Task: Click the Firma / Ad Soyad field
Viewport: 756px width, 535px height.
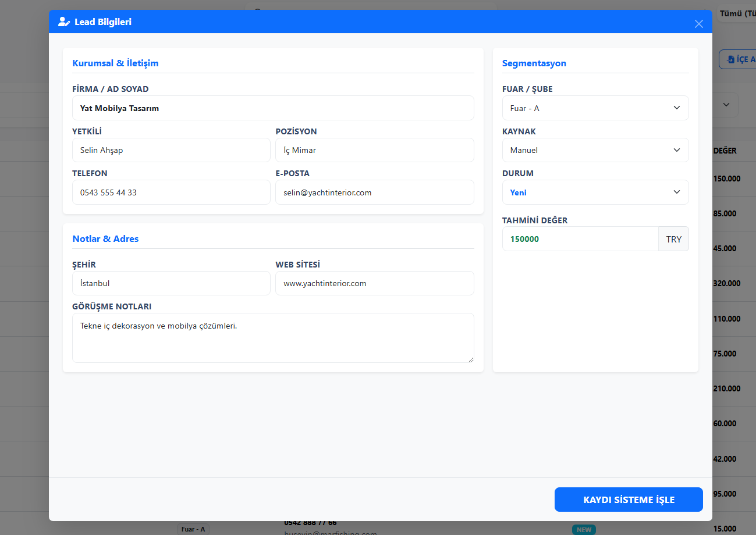Action: 273,108
